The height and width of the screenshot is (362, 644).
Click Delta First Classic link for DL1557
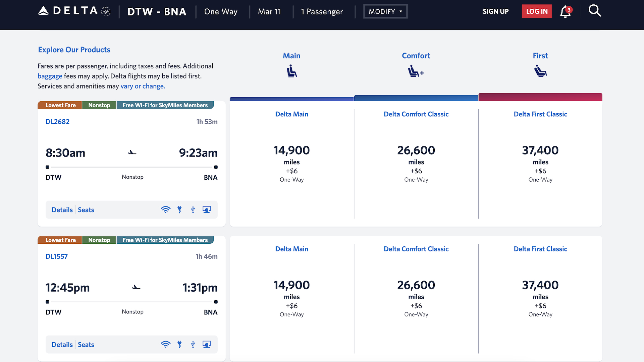(x=540, y=249)
